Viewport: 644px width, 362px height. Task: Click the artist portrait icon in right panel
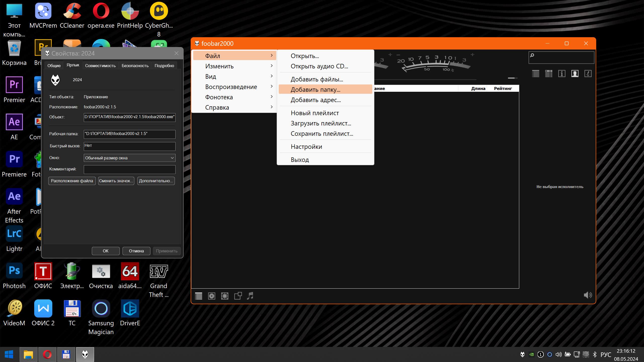click(575, 73)
